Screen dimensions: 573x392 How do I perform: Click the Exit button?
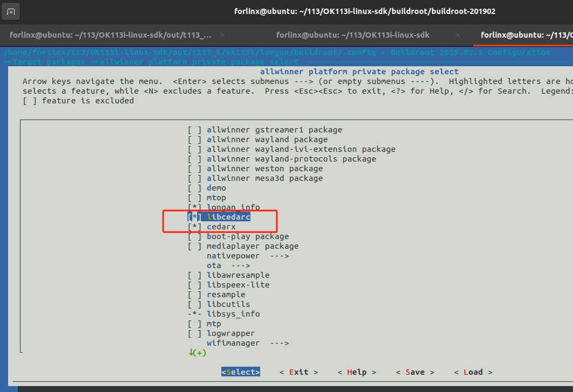(298, 372)
